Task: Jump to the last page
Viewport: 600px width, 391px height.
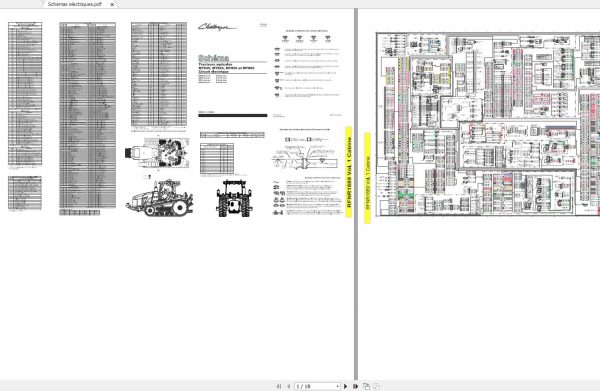Action: pos(355,386)
